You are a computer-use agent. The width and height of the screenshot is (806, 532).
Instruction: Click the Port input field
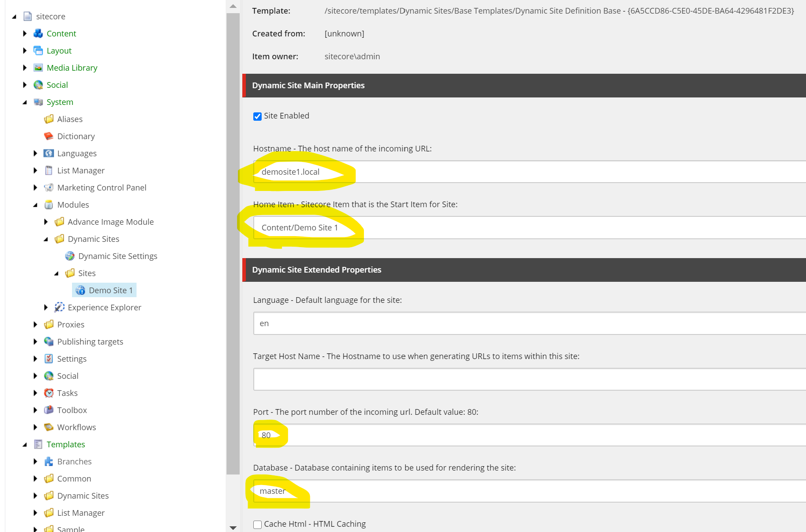coord(529,435)
